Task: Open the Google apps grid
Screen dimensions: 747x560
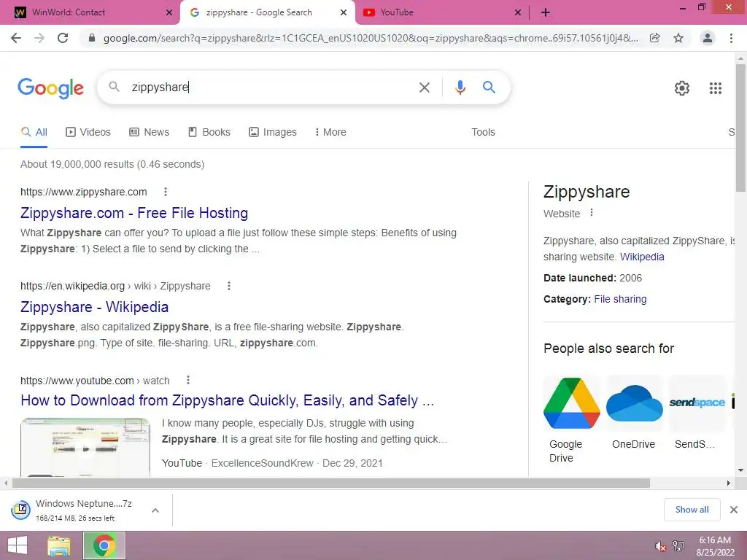Action: pos(716,88)
